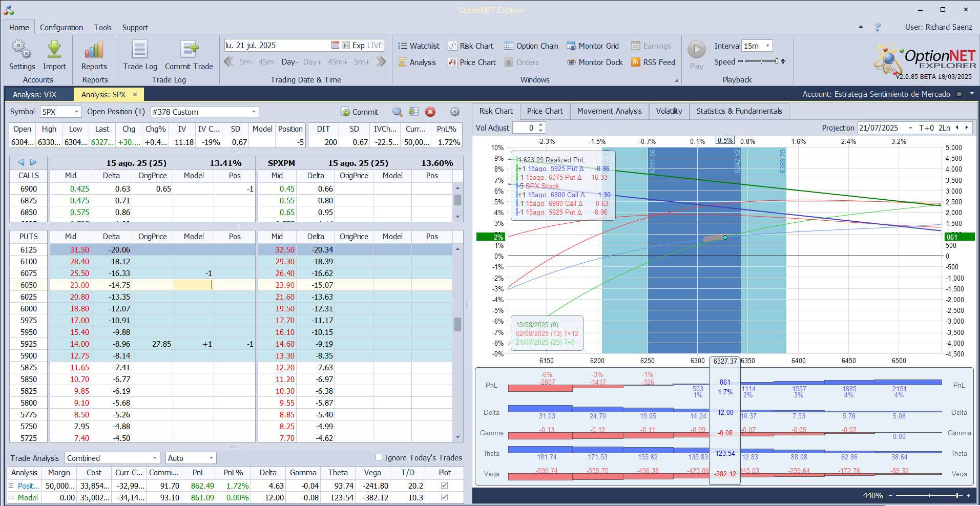Viewport: 980px width, 506px height.
Task: Open the Interval 15m dropdown
Action: point(767,46)
